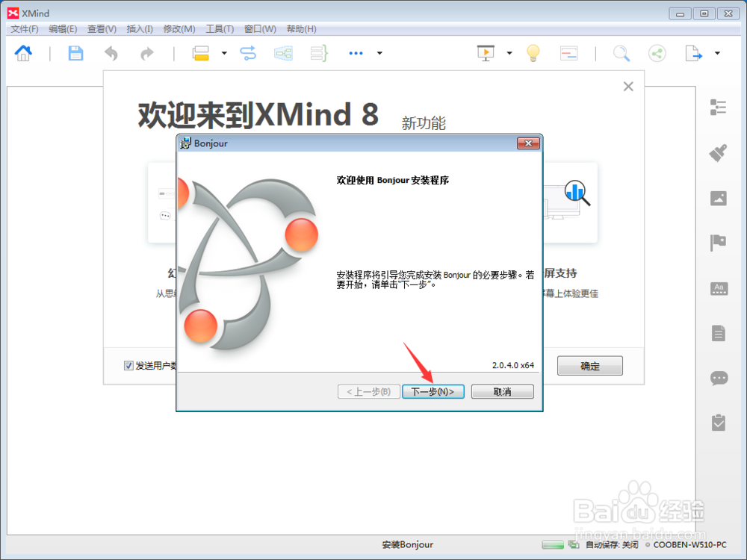The image size is (747, 560).
Task: Open the Themes panel in the sidebar
Action: coord(719,288)
